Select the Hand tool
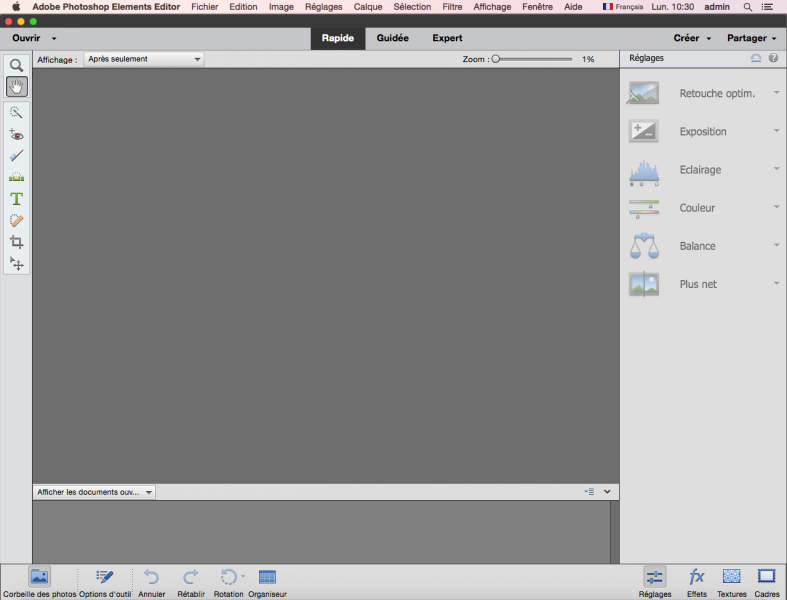The height and width of the screenshot is (600, 787). click(16, 86)
